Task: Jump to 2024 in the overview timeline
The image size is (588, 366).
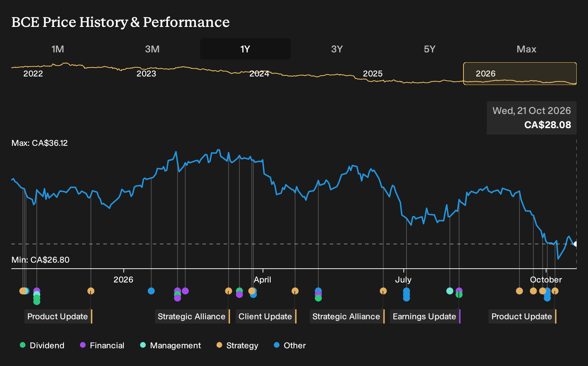Action: point(259,74)
